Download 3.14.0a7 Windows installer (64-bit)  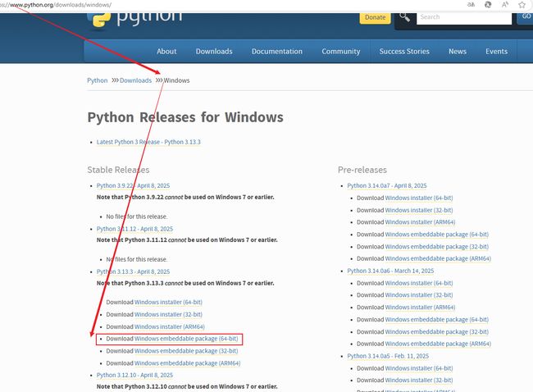click(x=419, y=198)
